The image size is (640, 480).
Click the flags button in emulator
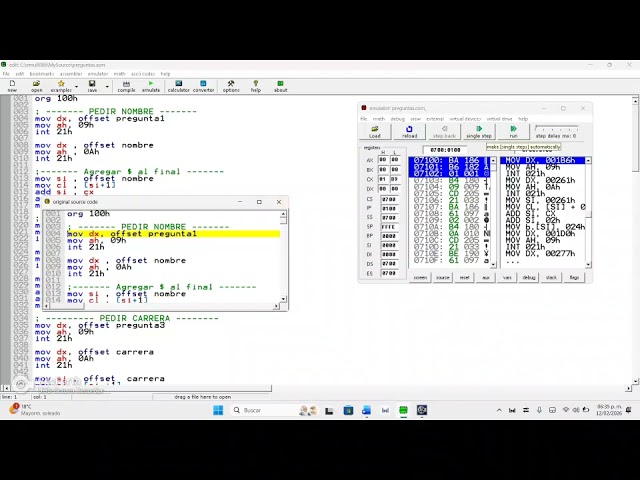[574, 278]
